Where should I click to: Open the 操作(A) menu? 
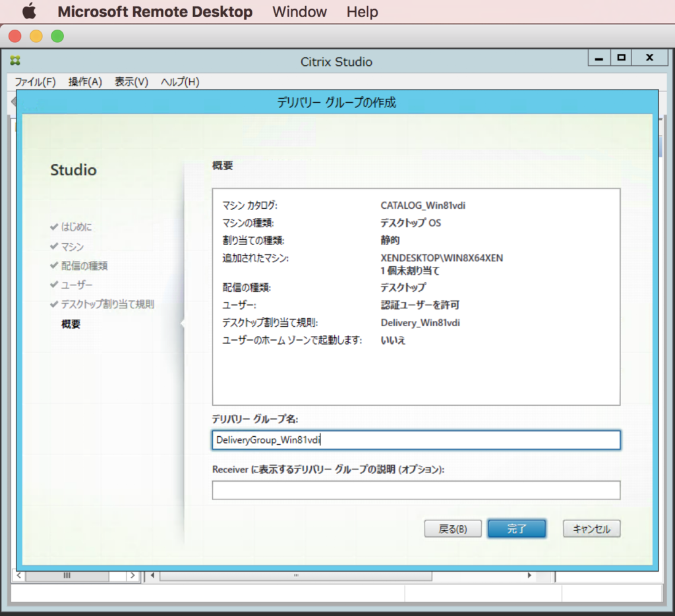point(85,82)
